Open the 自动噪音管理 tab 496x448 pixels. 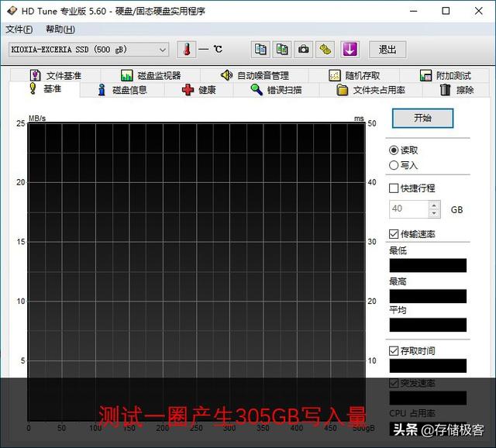pos(255,76)
